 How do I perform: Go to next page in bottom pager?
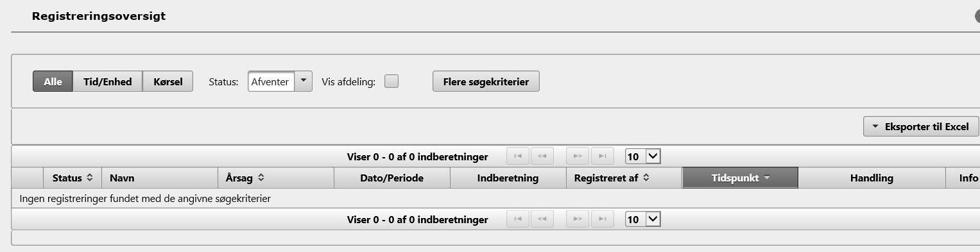(x=578, y=219)
